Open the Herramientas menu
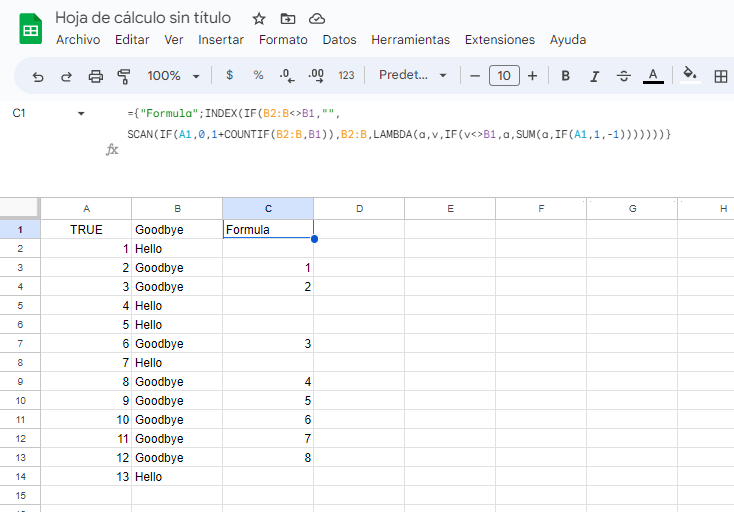The width and height of the screenshot is (734, 512). [411, 40]
